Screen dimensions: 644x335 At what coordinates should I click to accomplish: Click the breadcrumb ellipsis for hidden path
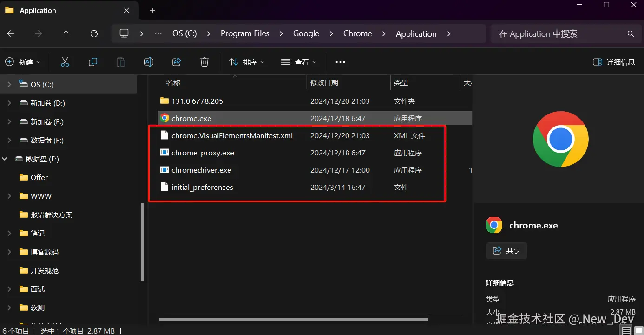[x=158, y=33]
